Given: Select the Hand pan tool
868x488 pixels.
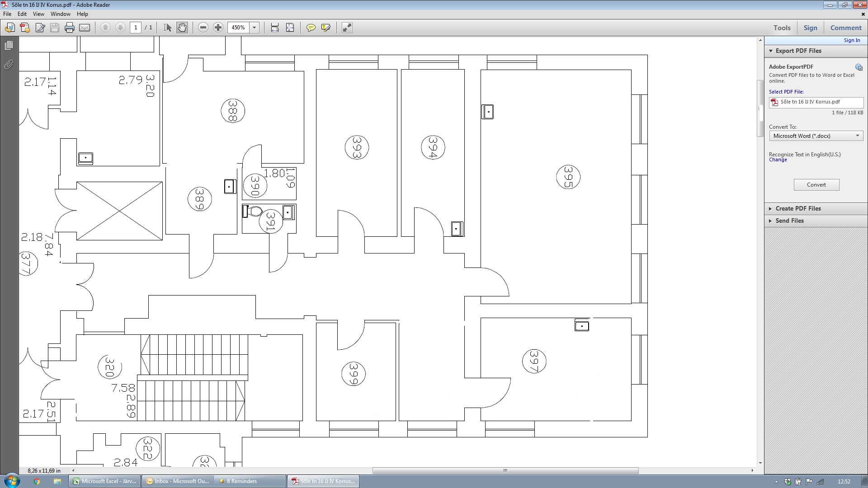Looking at the screenshot, I should pyautogui.click(x=182, y=28).
